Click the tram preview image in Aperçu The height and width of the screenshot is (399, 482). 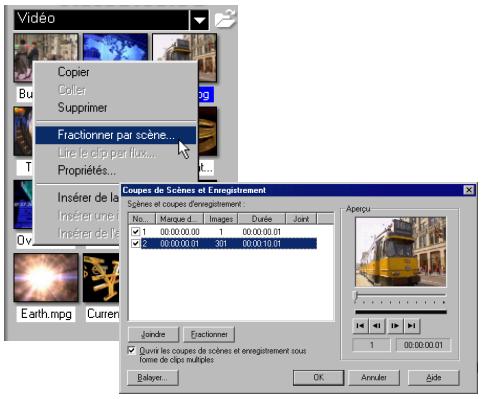click(x=401, y=252)
